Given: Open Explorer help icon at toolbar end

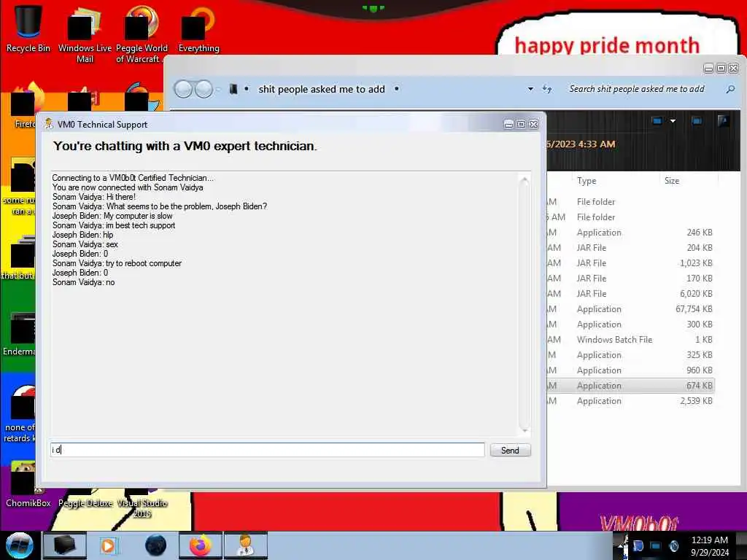Looking at the screenshot, I should [723, 121].
